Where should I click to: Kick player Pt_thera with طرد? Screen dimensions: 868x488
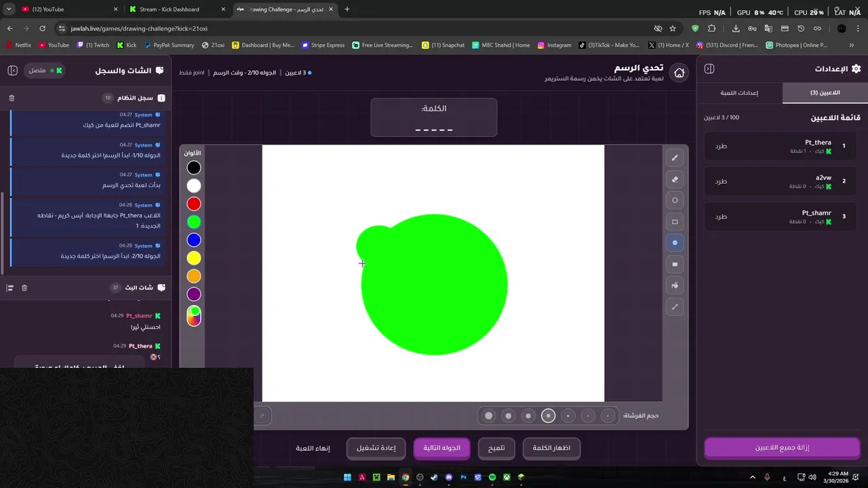721,146
